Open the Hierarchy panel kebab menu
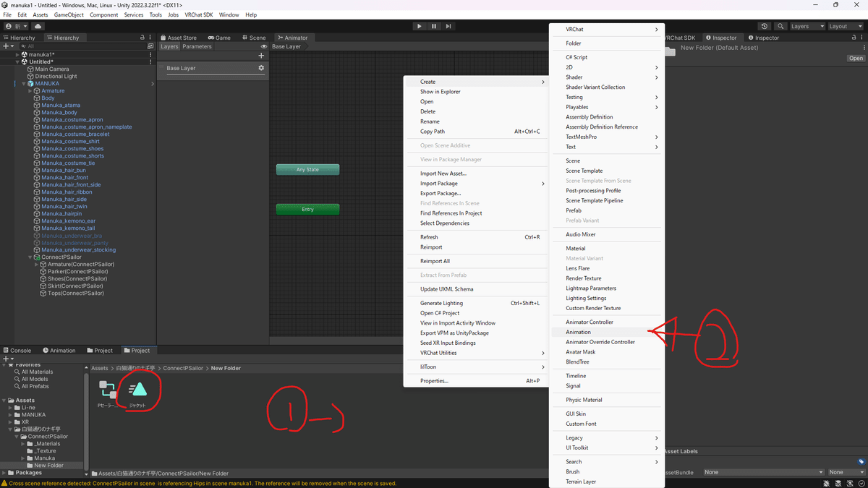The width and height of the screenshot is (868, 488). (150, 38)
